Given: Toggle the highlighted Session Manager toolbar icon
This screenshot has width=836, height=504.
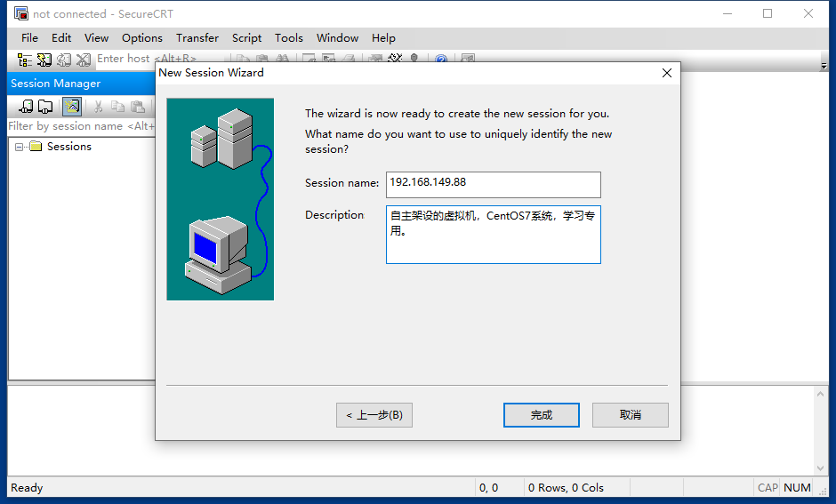Looking at the screenshot, I should (71, 107).
